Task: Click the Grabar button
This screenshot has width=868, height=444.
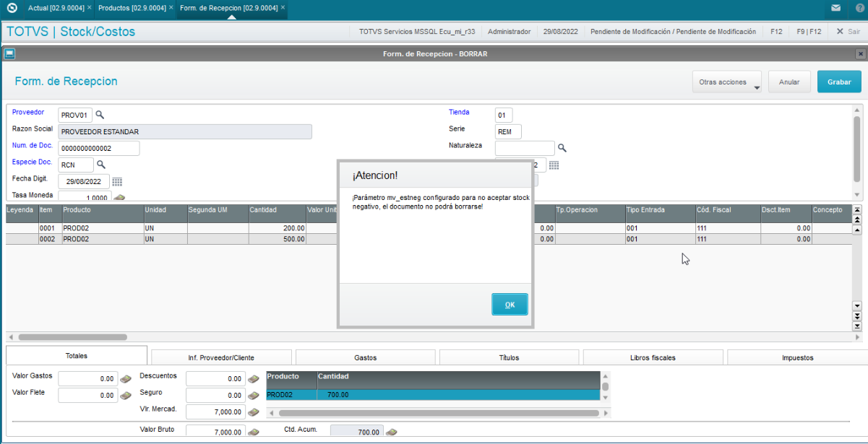Action: 839,82
